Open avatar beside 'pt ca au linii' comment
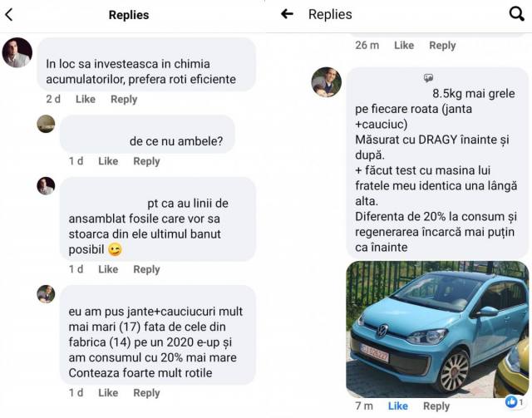The height and width of the screenshot is (418, 532). pos(46,186)
